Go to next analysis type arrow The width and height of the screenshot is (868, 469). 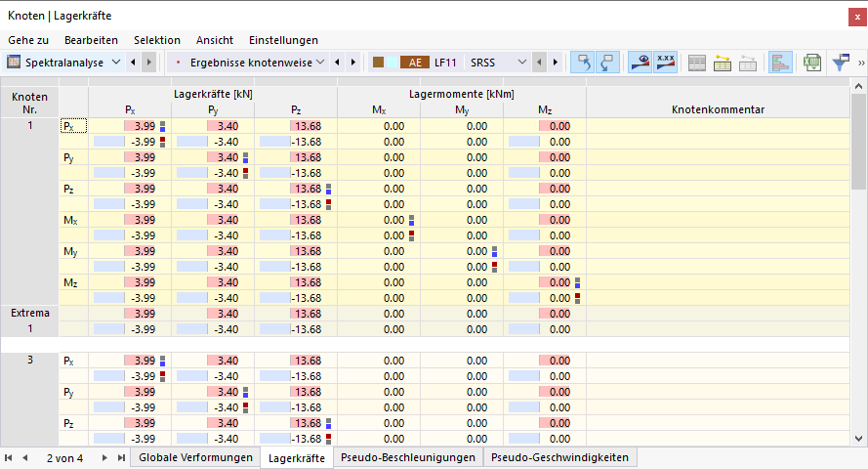click(149, 62)
